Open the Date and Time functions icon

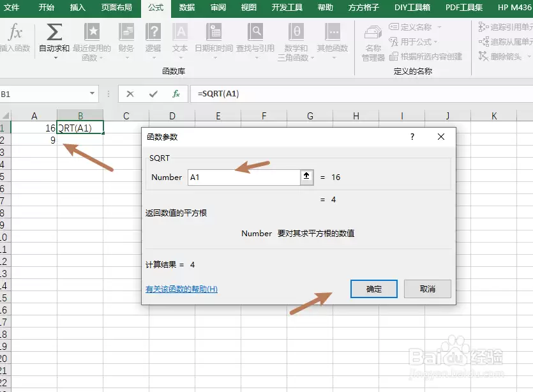[214, 32]
